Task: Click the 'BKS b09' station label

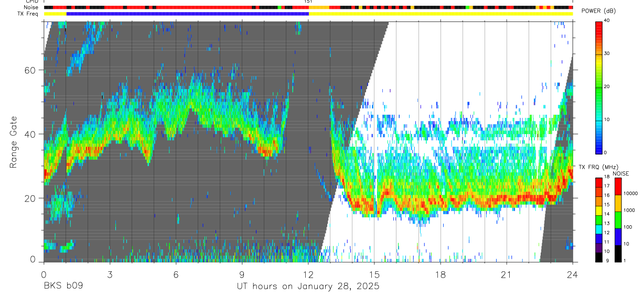Action: coord(63,287)
